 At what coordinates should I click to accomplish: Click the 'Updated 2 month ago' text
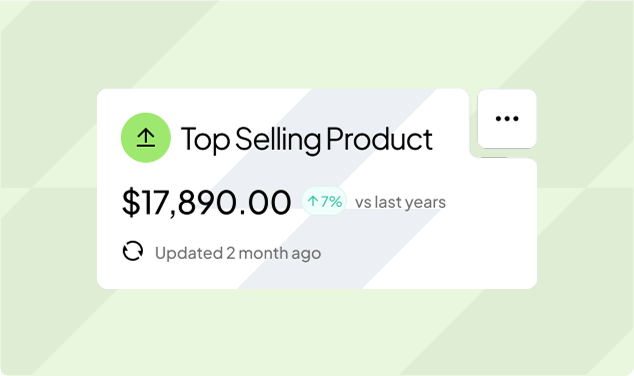pos(238,253)
